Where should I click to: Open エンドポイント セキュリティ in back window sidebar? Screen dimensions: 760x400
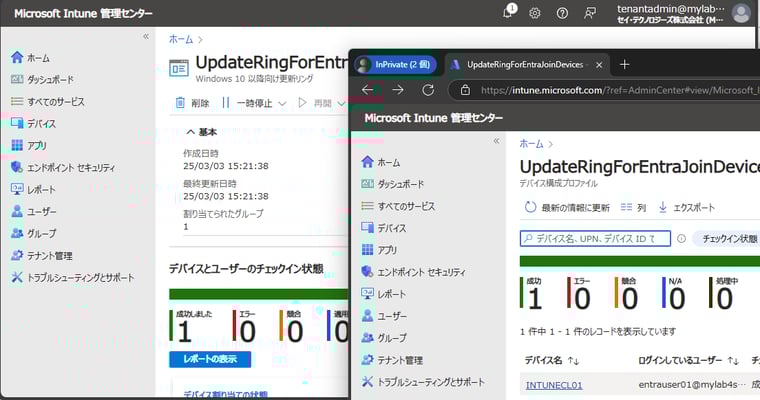pos(63,168)
